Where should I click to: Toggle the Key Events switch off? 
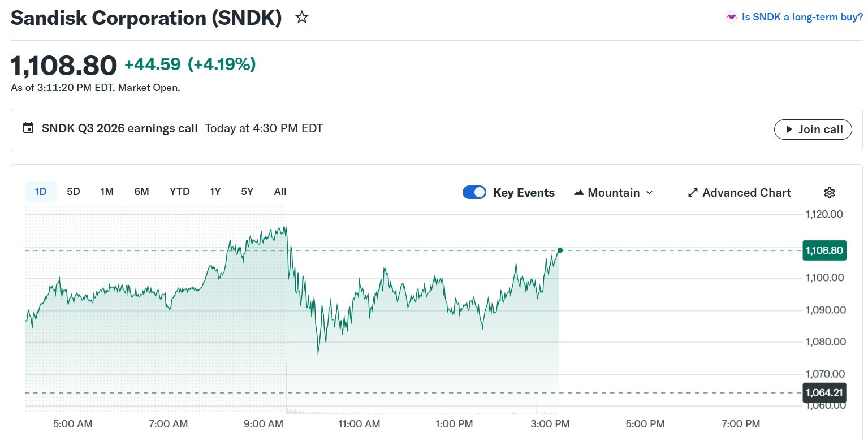(x=474, y=193)
